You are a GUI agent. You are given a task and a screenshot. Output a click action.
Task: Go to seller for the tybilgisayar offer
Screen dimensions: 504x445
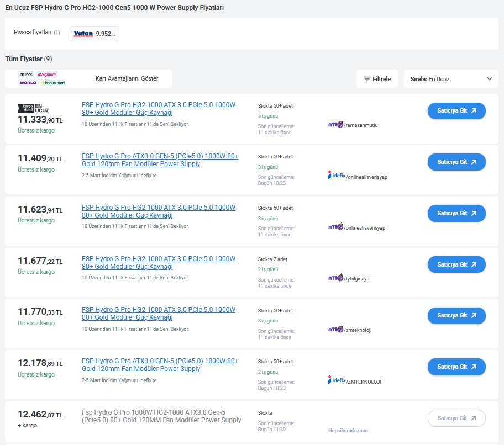click(x=456, y=264)
